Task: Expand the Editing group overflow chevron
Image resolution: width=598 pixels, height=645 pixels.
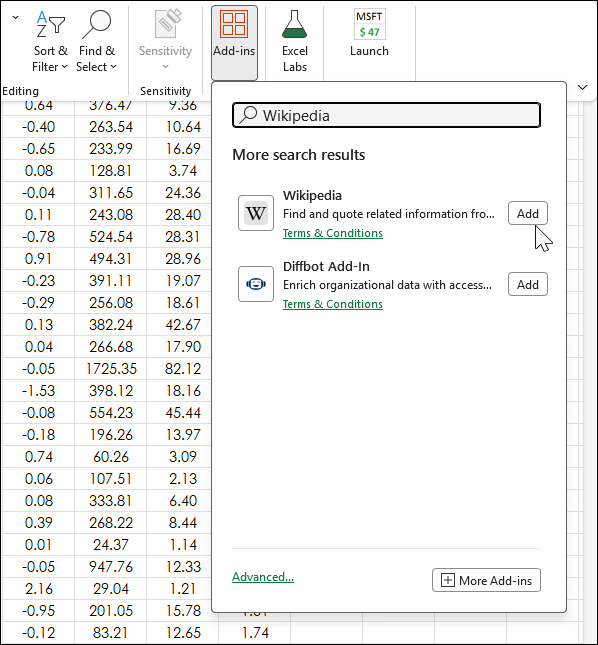Action: (x=15, y=17)
